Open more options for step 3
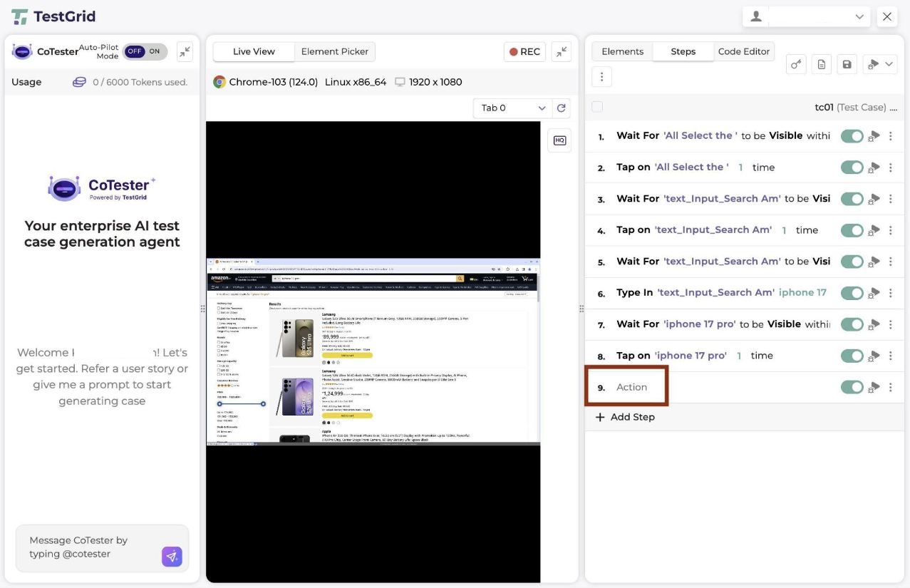 (891, 199)
